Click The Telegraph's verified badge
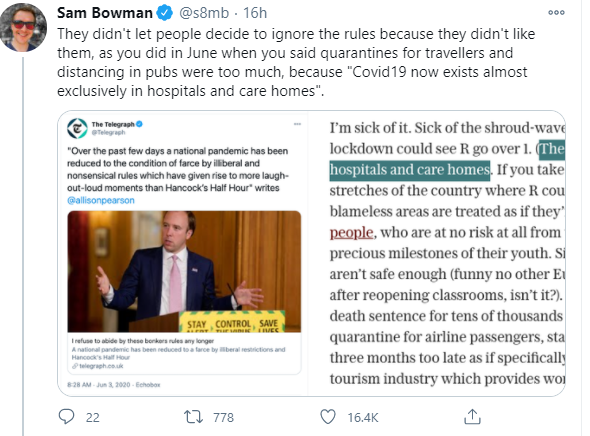590x436 pixels. coord(139,124)
